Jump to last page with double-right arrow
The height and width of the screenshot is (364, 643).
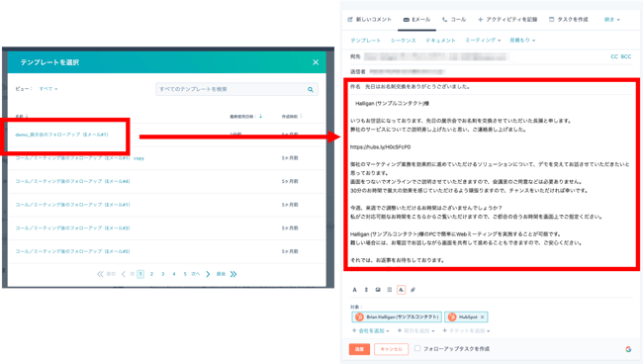tap(233, 274)
